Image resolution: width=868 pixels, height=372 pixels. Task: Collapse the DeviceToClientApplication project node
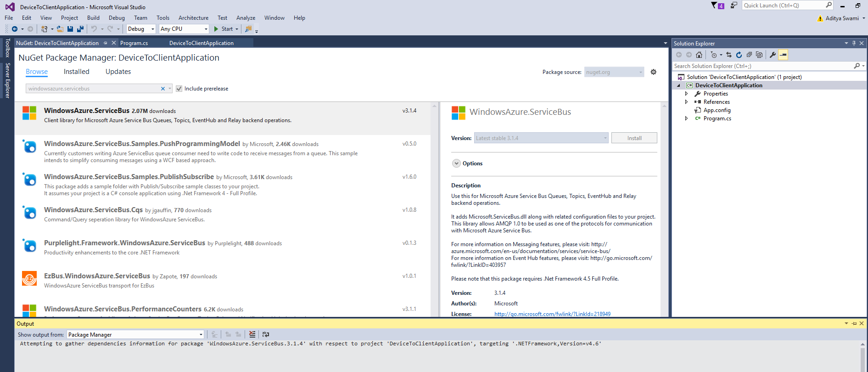point(678,85)
